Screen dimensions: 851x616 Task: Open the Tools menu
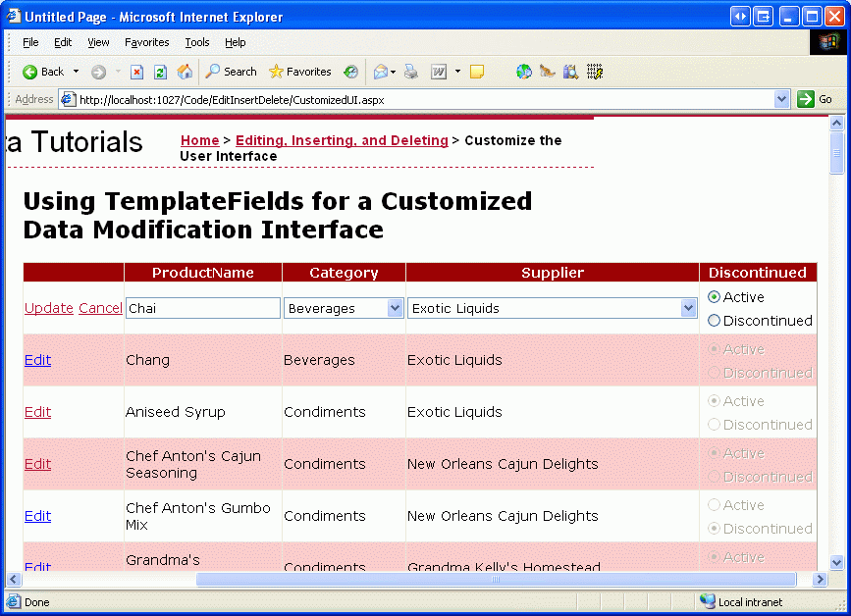point(197,42)
